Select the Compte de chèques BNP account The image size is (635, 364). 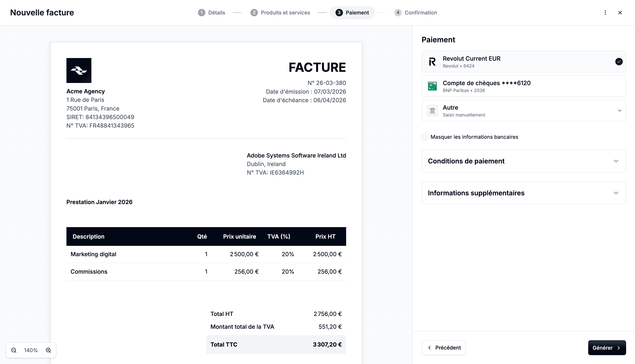click(524, 86)
